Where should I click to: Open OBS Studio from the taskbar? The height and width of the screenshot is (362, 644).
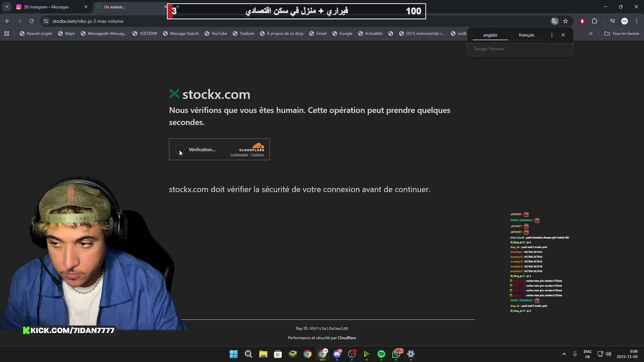tap(352, 354)
